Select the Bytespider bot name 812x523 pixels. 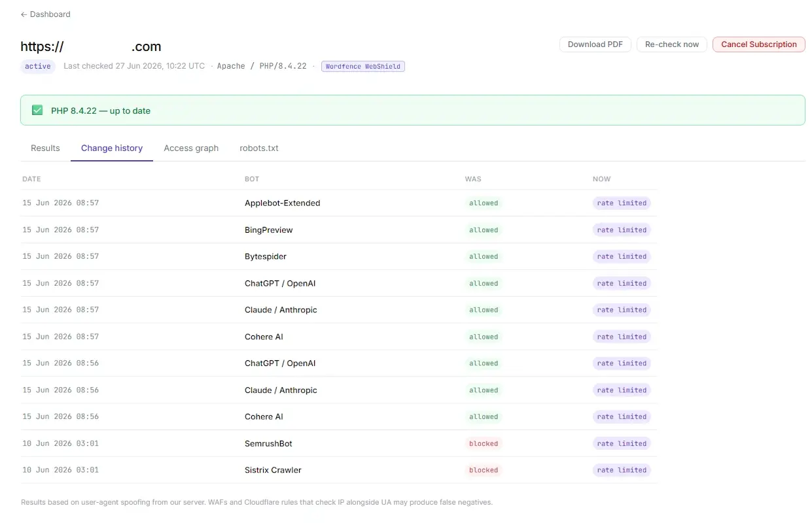coord(266,257)
